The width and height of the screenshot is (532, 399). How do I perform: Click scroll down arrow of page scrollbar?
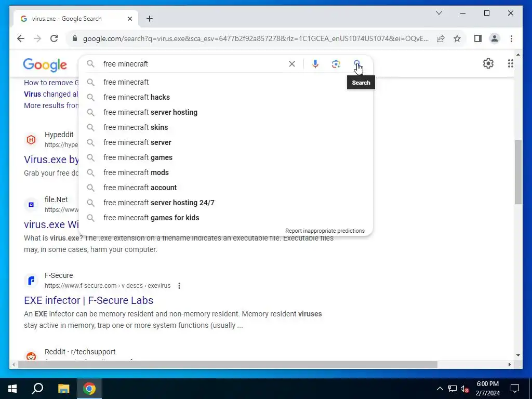[518, 355]
